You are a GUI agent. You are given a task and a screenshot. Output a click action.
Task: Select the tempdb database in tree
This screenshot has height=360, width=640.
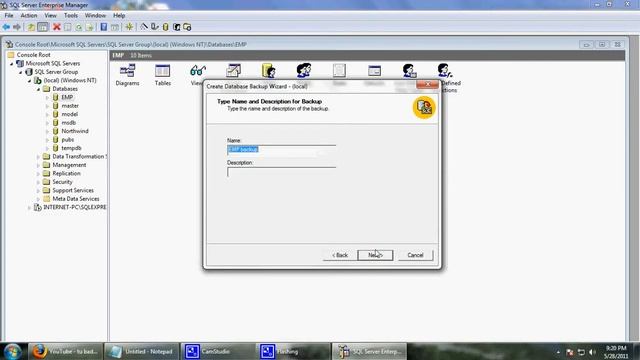point(71,148)
